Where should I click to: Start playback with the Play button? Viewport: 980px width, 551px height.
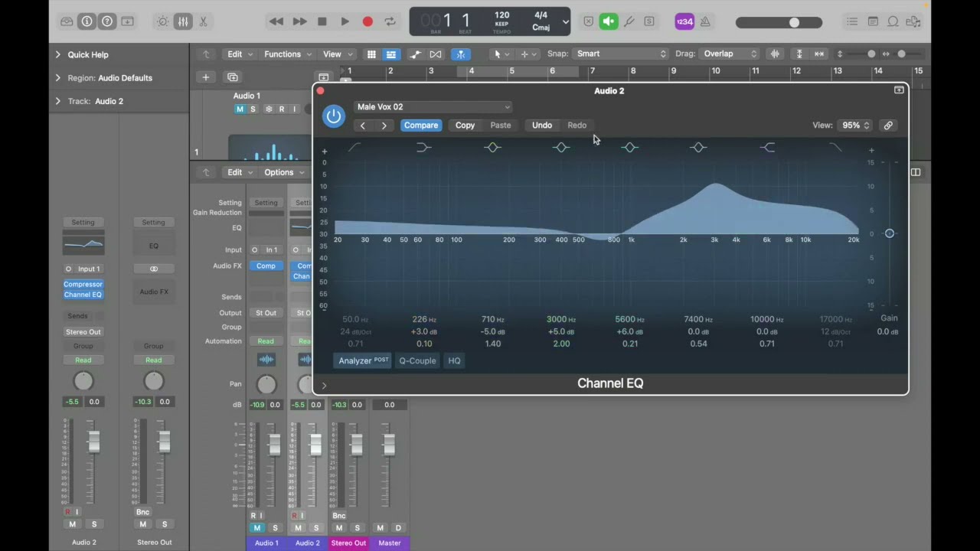coord(345,21)
